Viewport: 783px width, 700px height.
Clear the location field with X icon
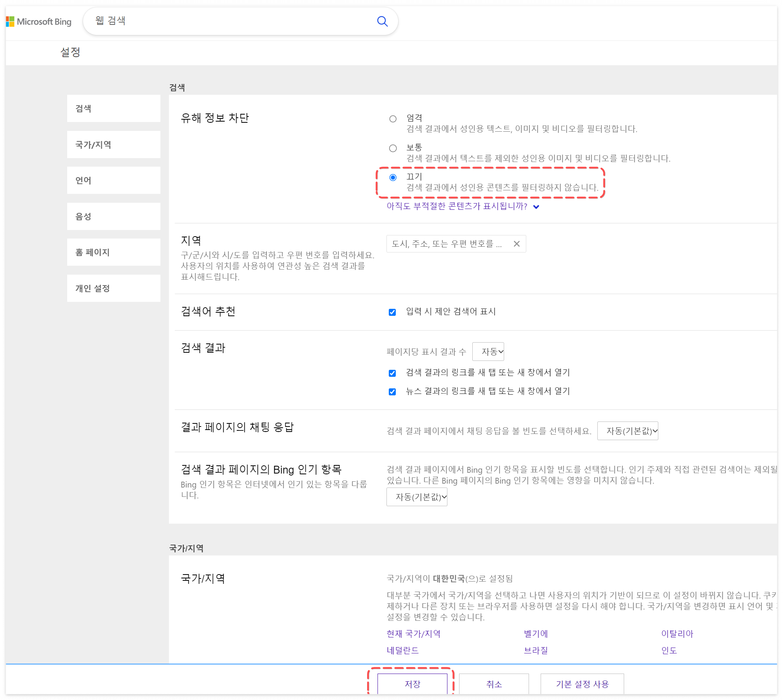click(517, 244)
